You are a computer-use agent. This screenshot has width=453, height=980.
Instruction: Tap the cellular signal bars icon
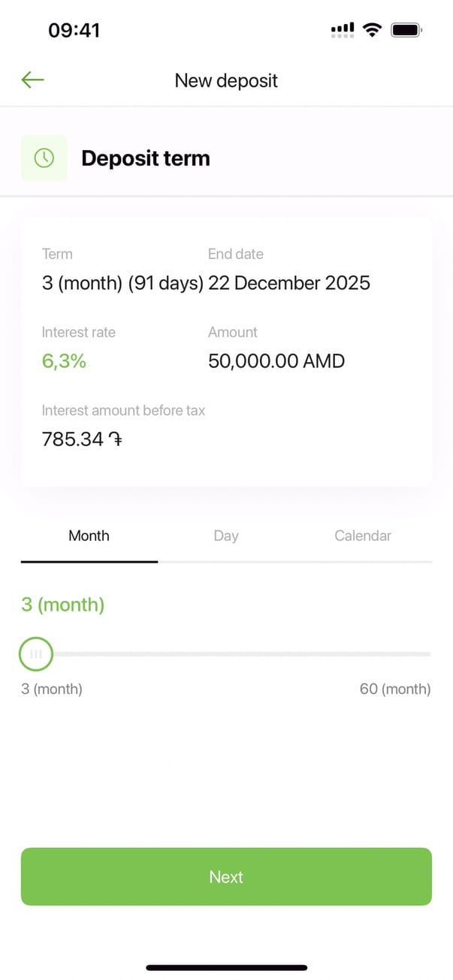(343, 30)
